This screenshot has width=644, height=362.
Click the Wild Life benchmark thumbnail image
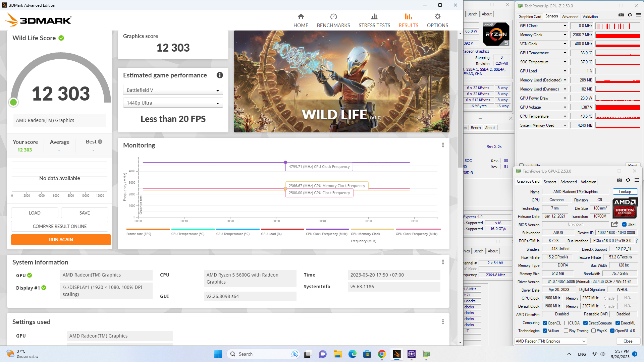341,81
